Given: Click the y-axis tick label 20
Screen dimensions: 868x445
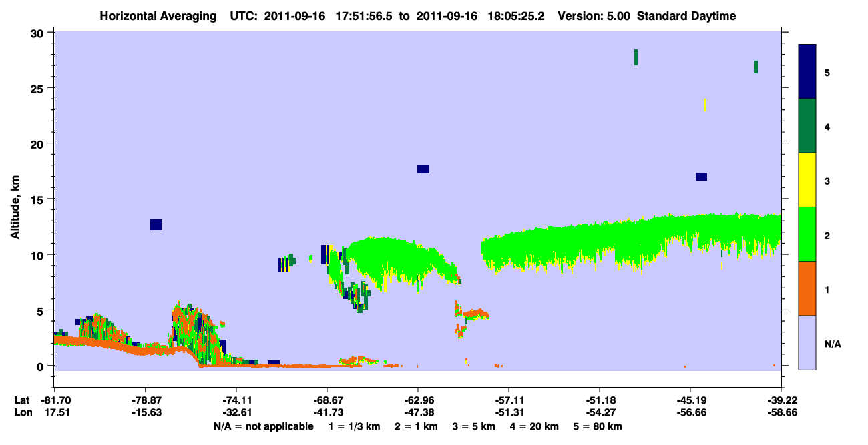Looking at the screenshot, I should (39, 144).
